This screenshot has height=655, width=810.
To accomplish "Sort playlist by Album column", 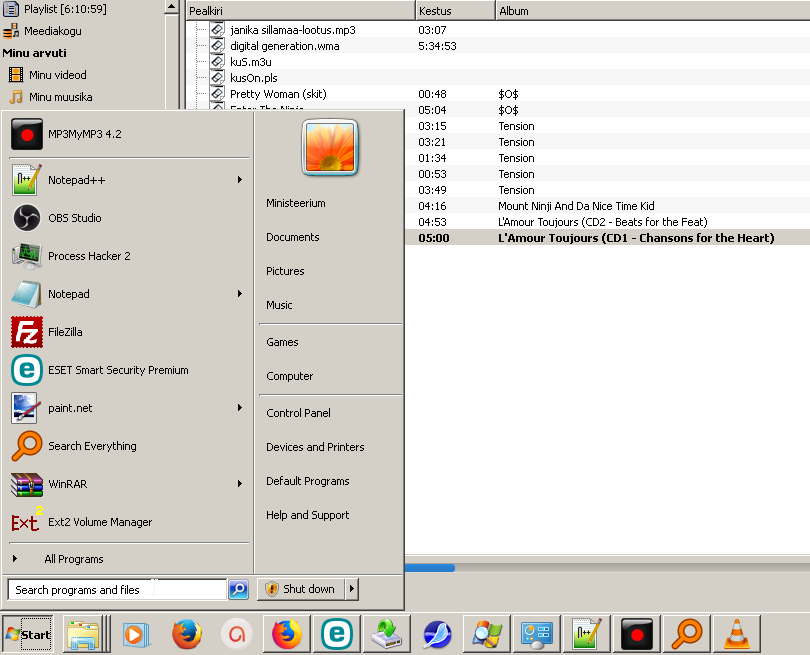I will coord(652,11).
